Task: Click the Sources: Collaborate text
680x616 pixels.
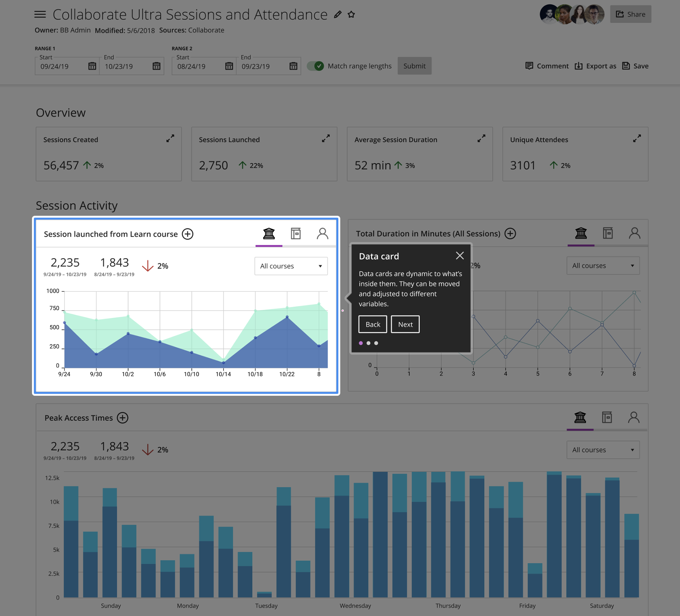Action: (192, 30)
